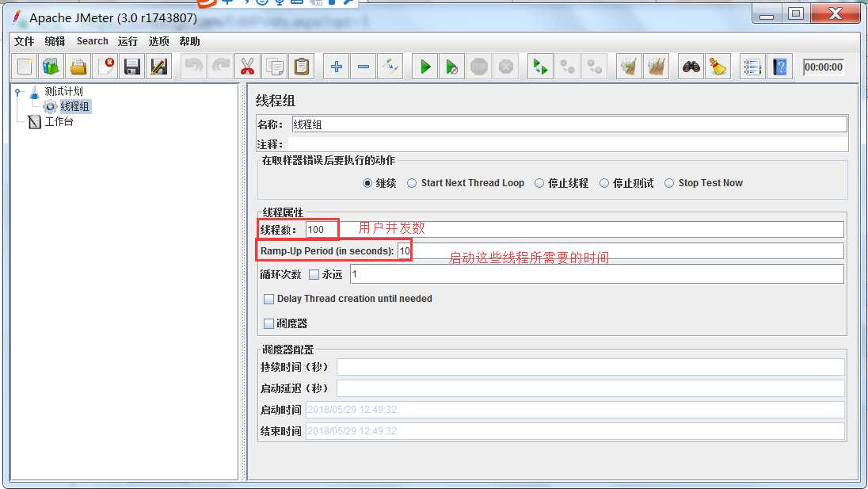Maximize the Apache JMeter window
868x489 pixels.
(796, 13)
